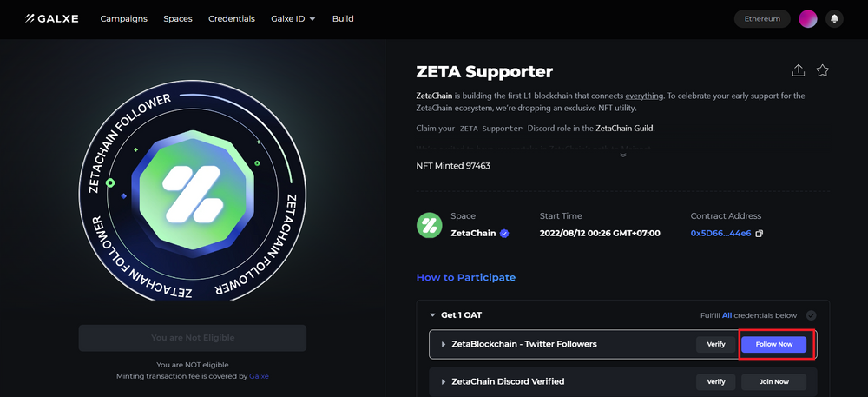Collapse the Get 1 OAT section
Image resolution: width=868 pixels, height=397 pixels.
[x=432, y=315]
